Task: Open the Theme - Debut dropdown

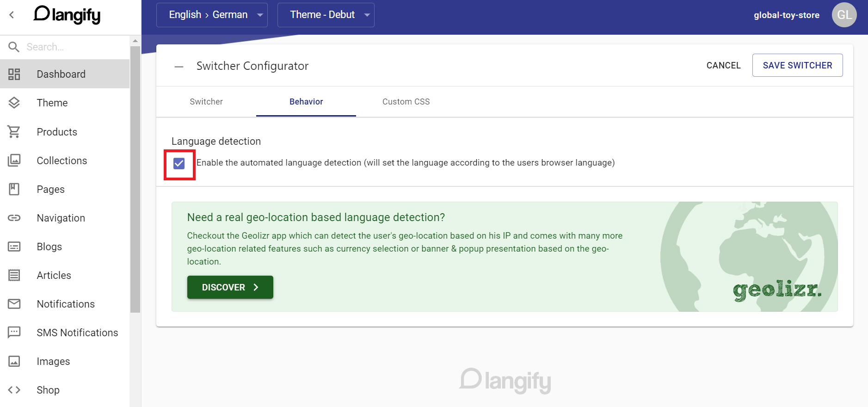Action: click(326, 15)
